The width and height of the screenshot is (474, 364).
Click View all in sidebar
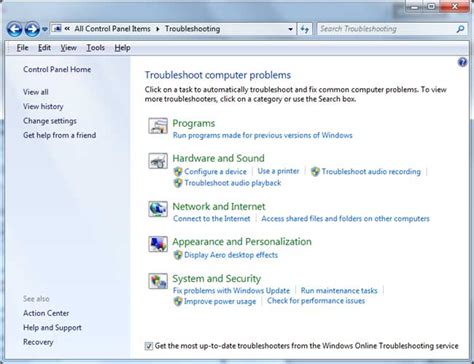36,92
